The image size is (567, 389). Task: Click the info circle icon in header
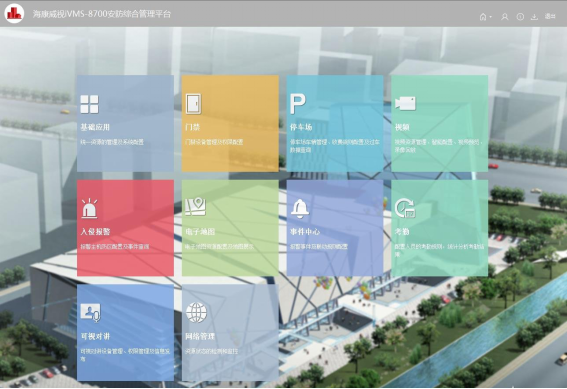(520, 17)
